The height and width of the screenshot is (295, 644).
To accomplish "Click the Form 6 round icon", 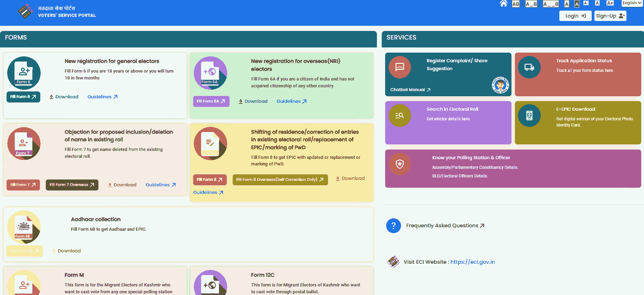I will click(24, 73).
